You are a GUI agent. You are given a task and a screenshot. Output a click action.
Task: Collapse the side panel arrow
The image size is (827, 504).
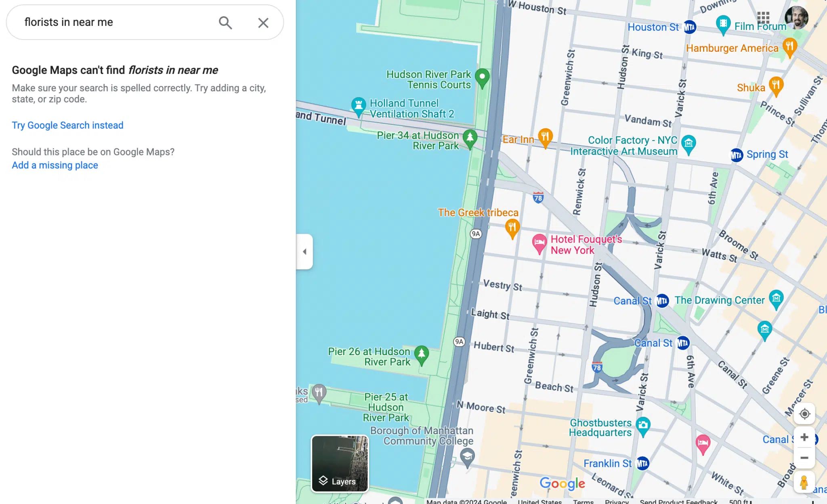(304, 251)
